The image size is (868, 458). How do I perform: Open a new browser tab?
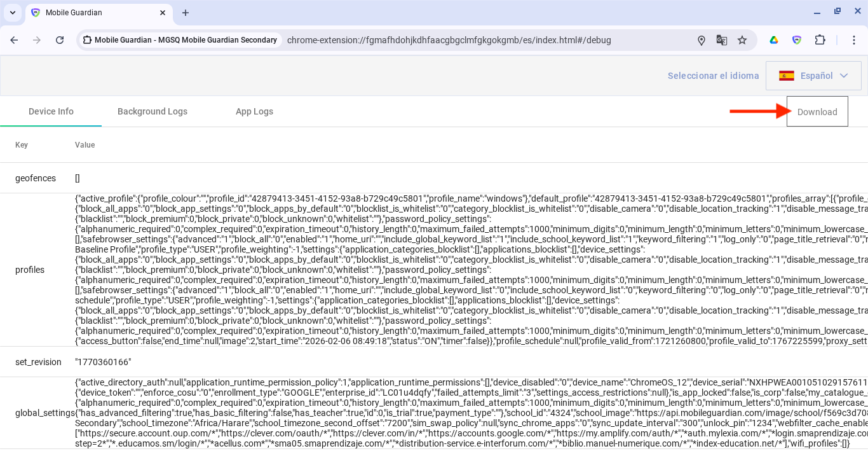pyautogui.click(x=186, y=13)
